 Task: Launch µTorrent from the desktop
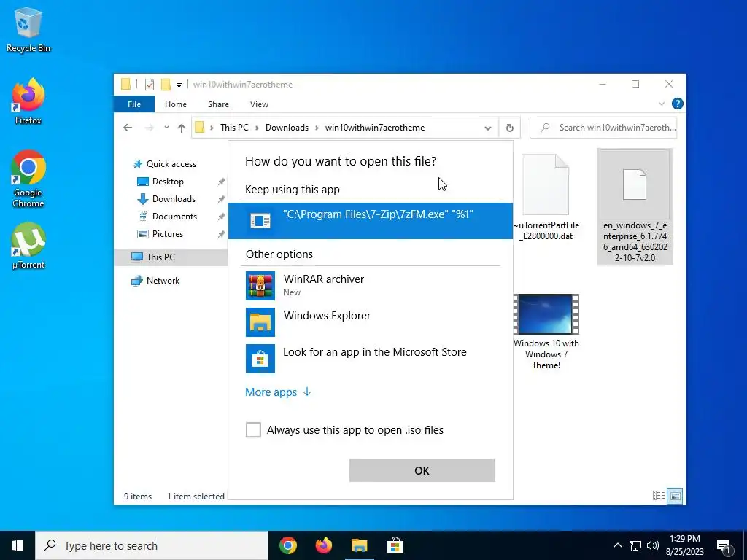[x=28, y=246]
